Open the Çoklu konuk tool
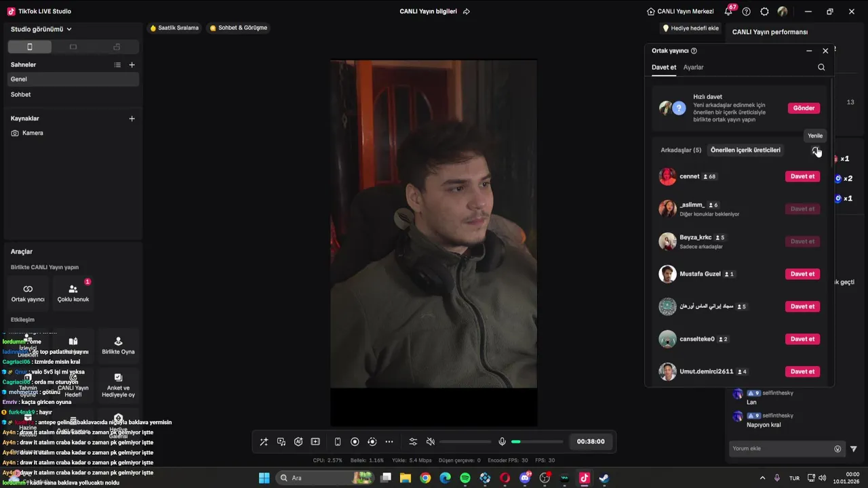Screen dimensions: 868x488 click(73, 293)
